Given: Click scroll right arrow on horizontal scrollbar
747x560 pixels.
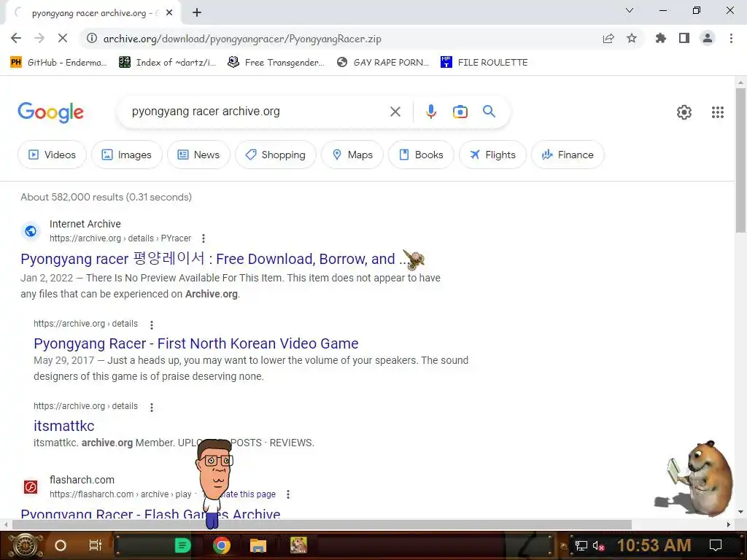Looking at the screenshot, I should pos(729,525).
